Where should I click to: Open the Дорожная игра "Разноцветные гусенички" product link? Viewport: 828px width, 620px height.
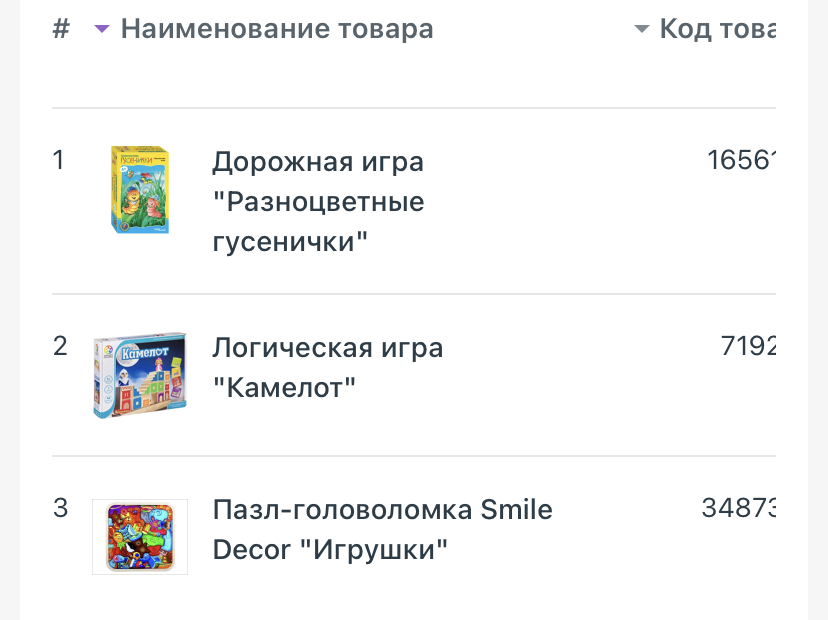tap(318, 202)
